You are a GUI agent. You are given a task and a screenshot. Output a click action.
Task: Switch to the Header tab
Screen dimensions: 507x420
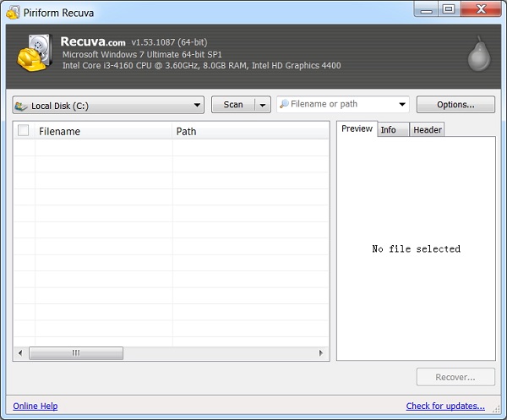pyautogui.click(x=427, y=129)
